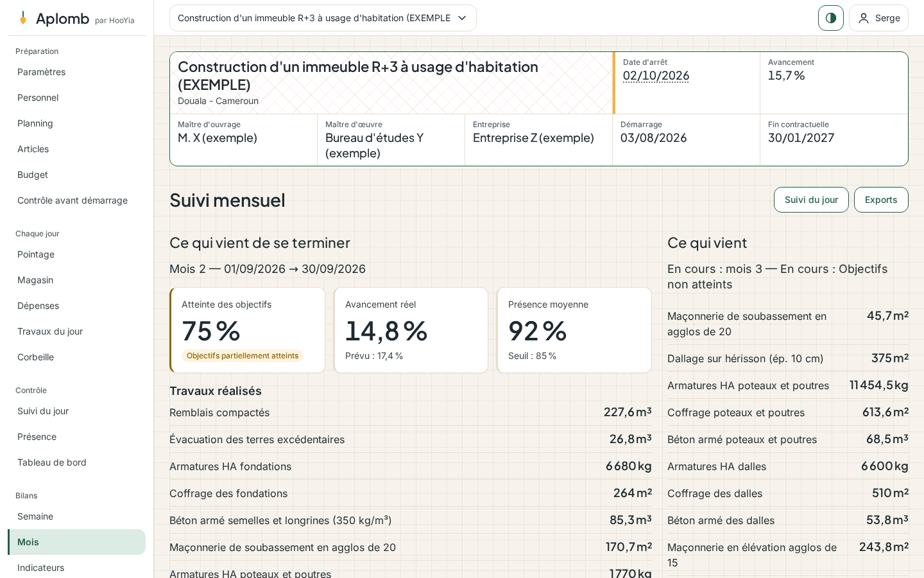Viewport: 924px width, 578px height.
Task: Open Travaux du jour sidebar item
Action: point(76,331)
